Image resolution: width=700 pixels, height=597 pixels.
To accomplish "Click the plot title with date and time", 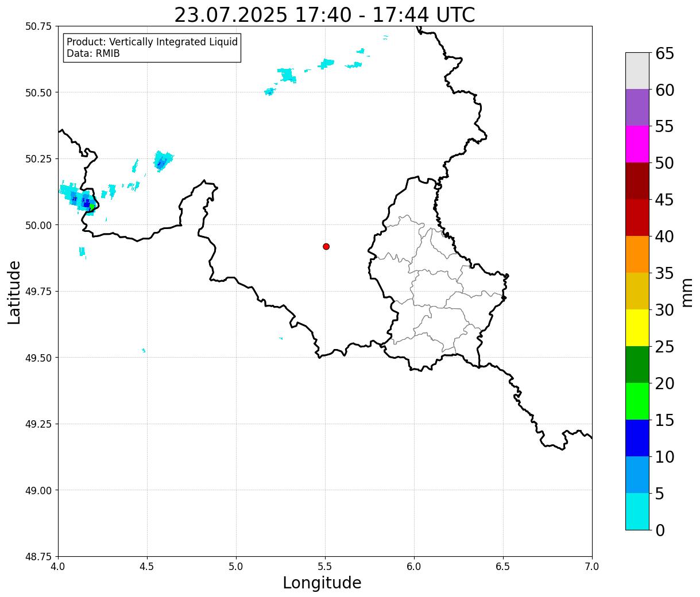I will click(324, 14).
